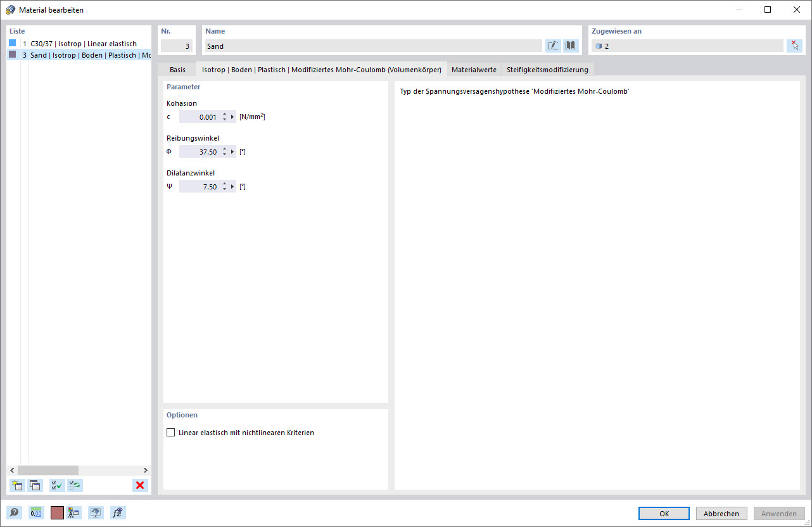Click the Material bearbeiten title bar icon
This screenshot has width=812, height=527.
coord(11,10)
